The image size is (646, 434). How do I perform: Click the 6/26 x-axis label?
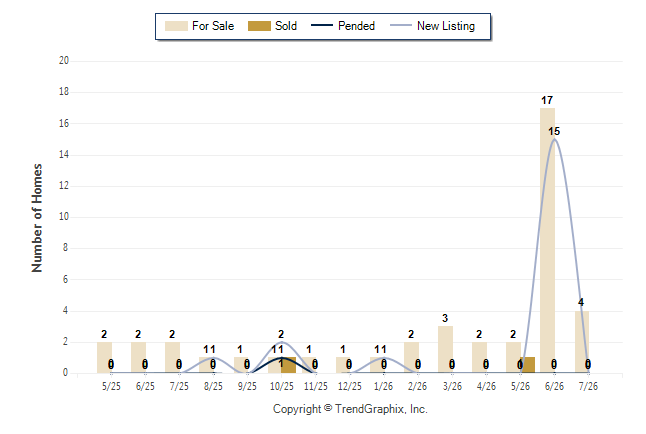pos(554,386)
